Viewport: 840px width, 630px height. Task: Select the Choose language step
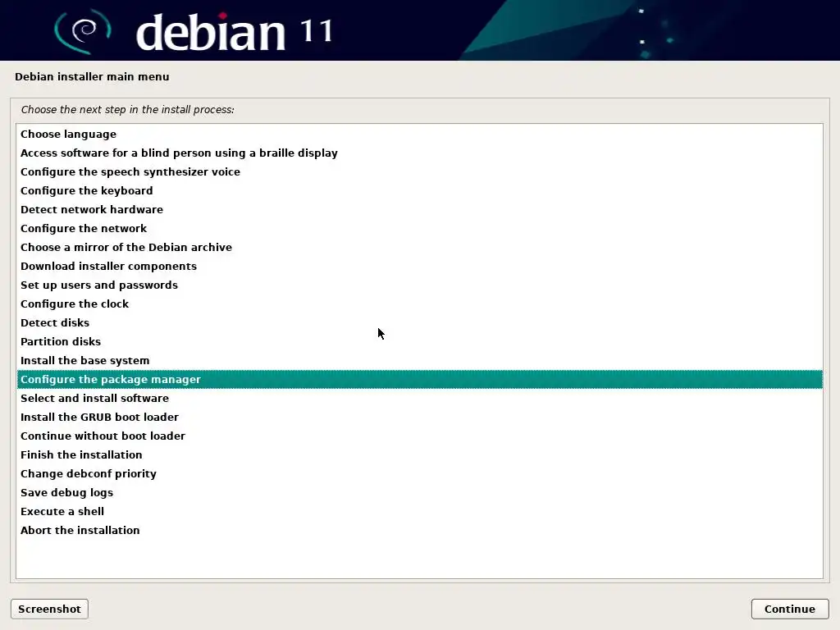click(x=419, y=134)
